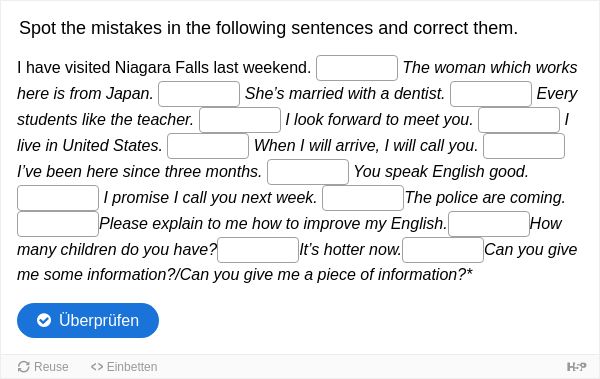
Task: Click blank after 'students like the teacher'
Action: (240, 120)
